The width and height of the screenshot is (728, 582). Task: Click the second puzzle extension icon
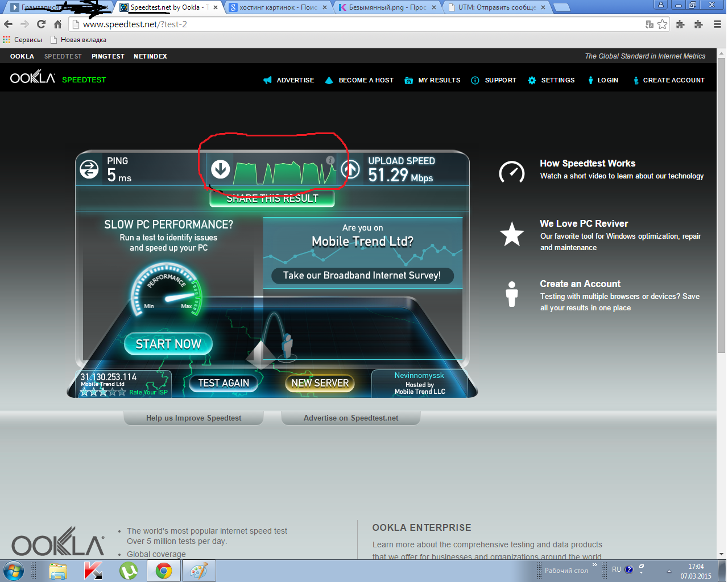click(x=698, y=24)
